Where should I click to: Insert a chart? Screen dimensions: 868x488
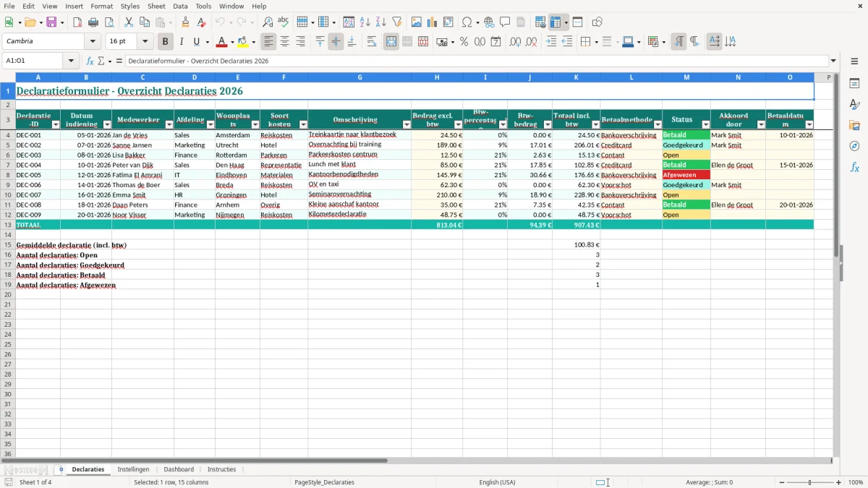433,22
